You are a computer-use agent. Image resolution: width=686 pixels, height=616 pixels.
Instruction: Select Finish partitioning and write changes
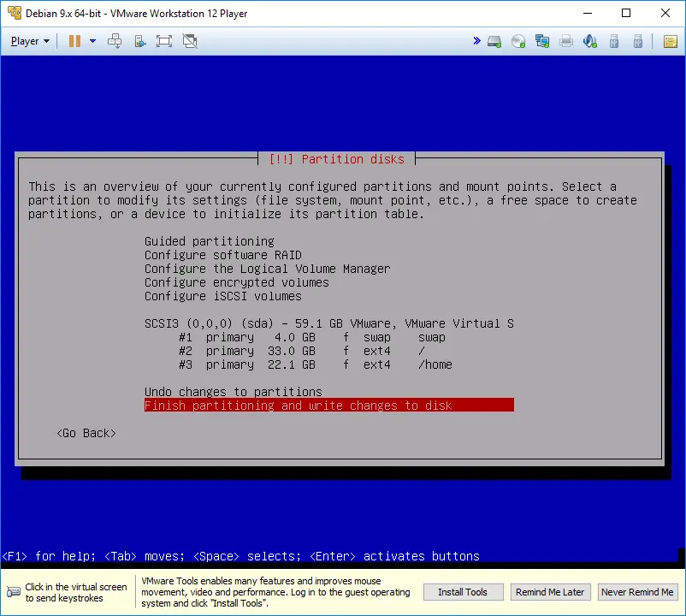point(328,406)
